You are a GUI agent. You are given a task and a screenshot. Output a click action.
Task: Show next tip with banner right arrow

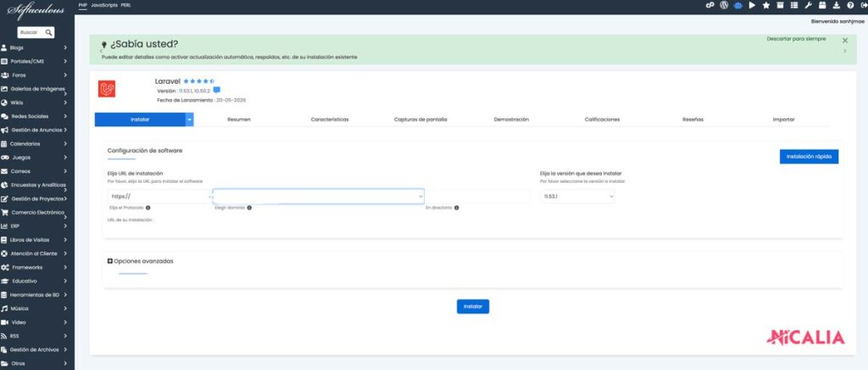click(845, 51)
